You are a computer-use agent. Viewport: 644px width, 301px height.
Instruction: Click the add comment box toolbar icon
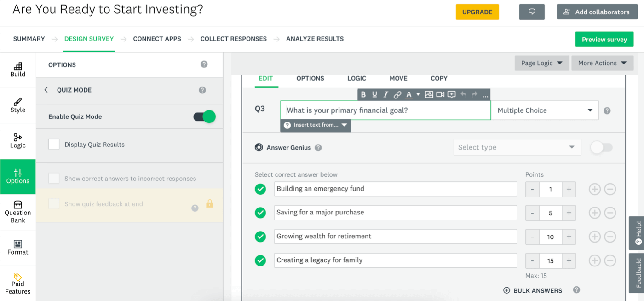[452, 94]
